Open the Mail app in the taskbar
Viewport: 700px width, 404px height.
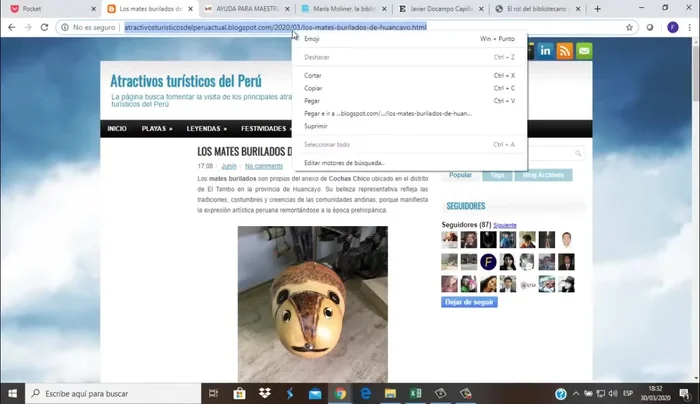[x=315, y=393]
